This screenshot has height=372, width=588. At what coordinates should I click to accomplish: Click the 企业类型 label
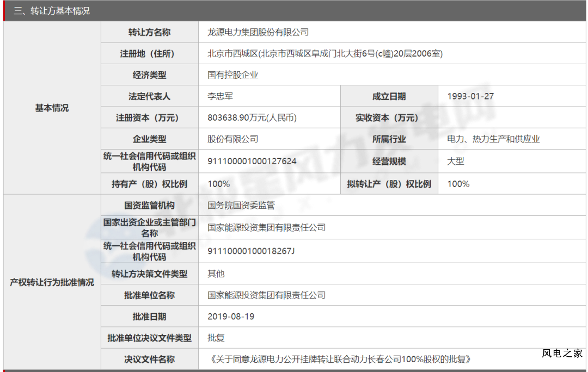(x=149, y=139)
